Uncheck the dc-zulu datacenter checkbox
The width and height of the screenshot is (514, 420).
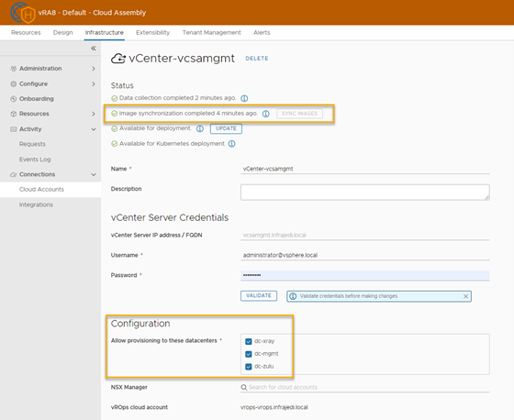(x=249, y=367)
